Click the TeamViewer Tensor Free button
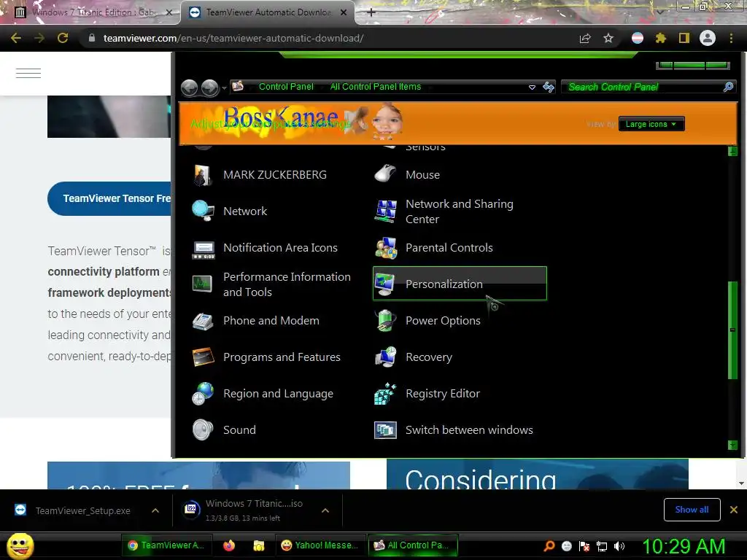Image resolution: width=747 pixels, height=560 pixels. [x=109, y=198]
